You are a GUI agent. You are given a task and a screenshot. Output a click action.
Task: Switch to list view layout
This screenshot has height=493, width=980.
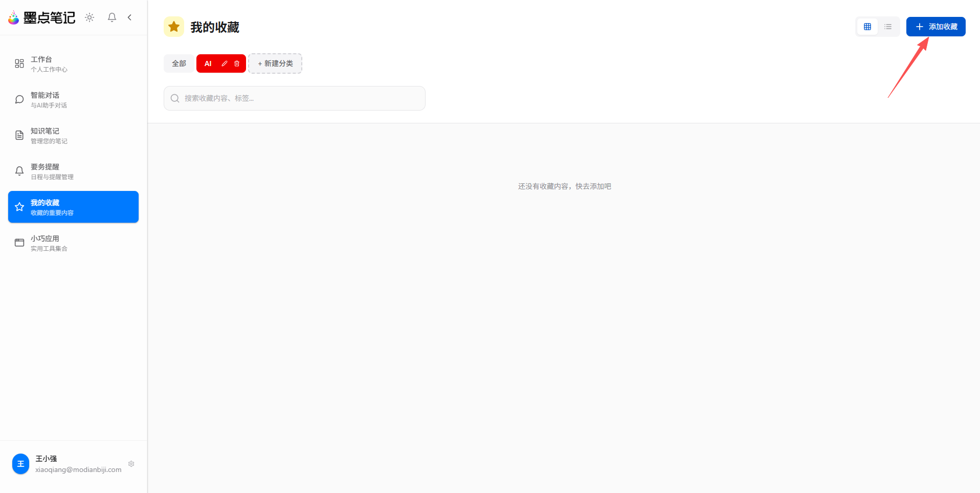(888, 27)
